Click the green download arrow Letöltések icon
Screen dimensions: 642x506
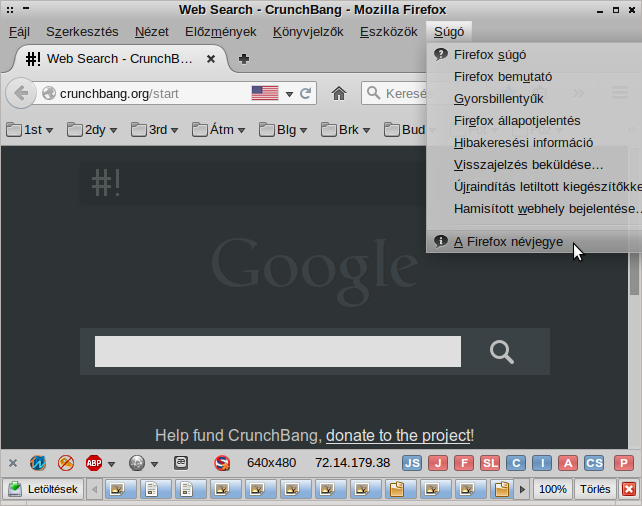click(x=15, y=489)
